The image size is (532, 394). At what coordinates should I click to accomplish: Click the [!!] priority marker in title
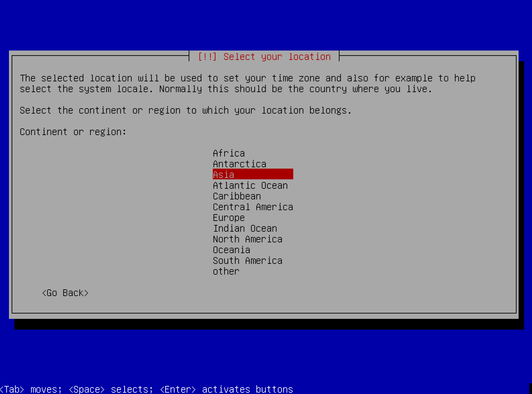pyautogui.click(x=207, y=57)
